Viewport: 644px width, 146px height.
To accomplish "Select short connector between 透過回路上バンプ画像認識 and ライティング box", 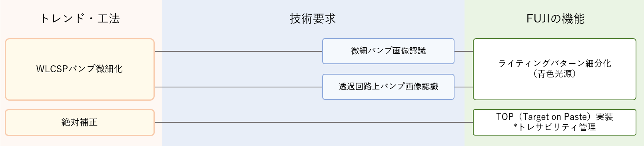I will (x=464, y=87).
